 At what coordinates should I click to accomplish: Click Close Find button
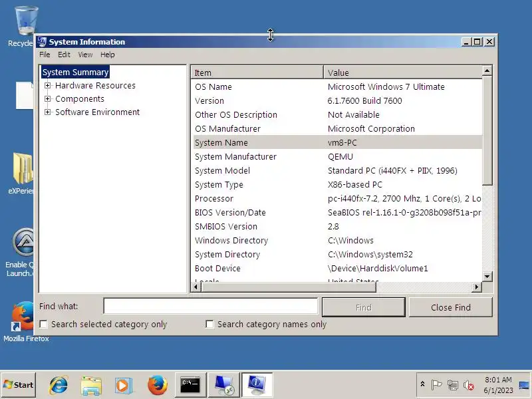tap(451, 307)
